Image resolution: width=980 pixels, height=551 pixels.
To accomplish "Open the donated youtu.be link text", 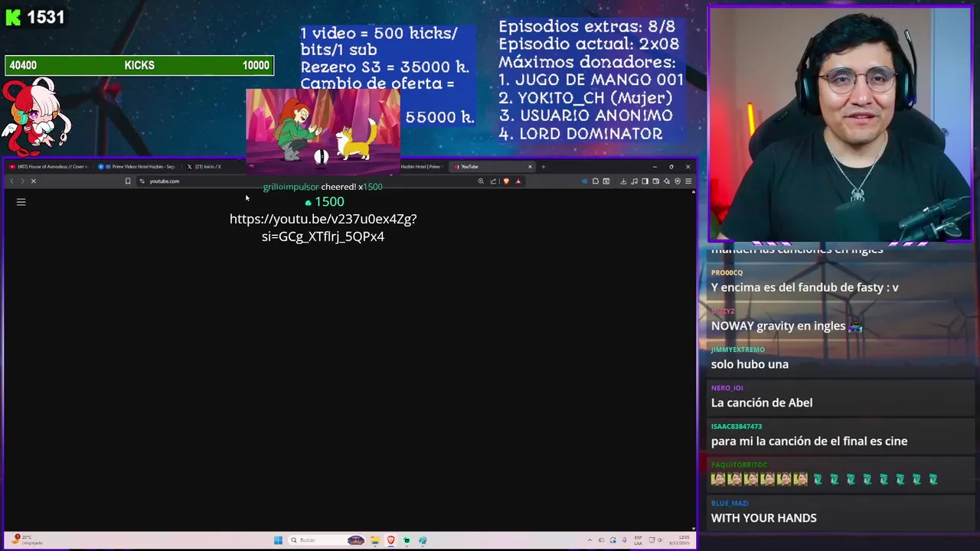I will pos(323,227).
